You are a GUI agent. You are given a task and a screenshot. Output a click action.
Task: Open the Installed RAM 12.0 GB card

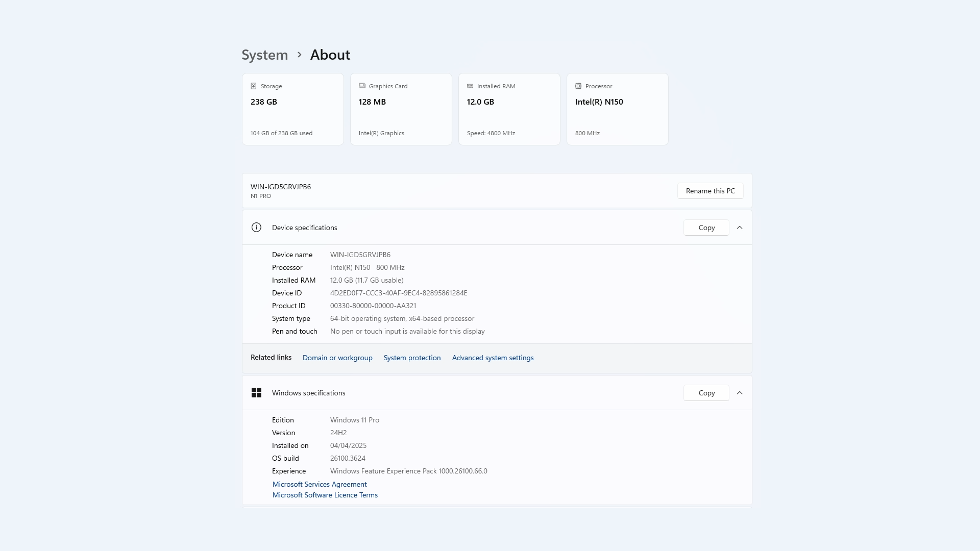tap(509, 109)
